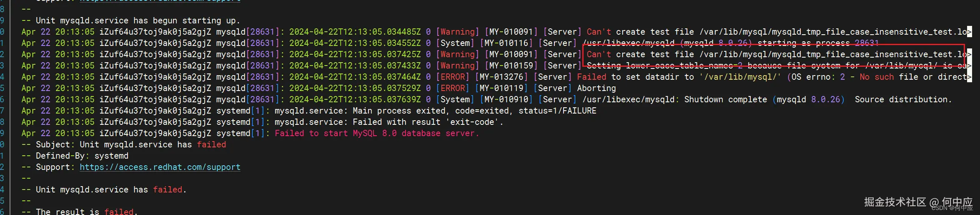Click 'status=1/FAILURE' in the systemd line
The image size is (980, 215).
pyautogui.click(x=557, y=111)
